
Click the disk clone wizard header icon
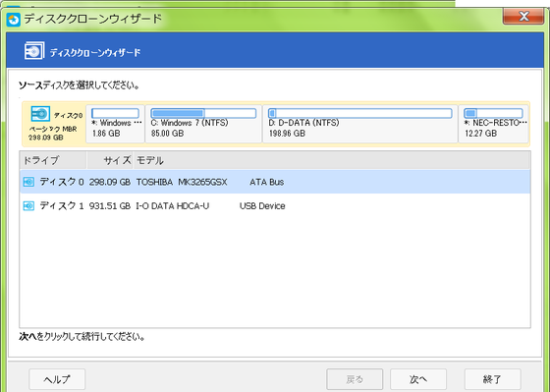(34, 51)
